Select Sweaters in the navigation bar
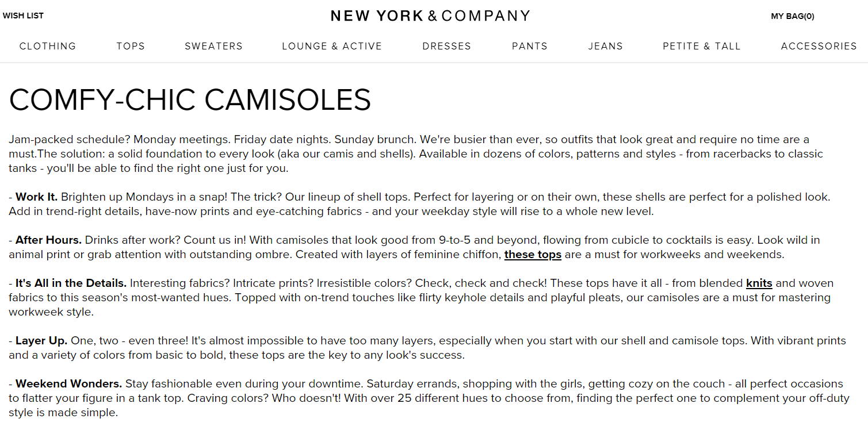 click(213, 47)
